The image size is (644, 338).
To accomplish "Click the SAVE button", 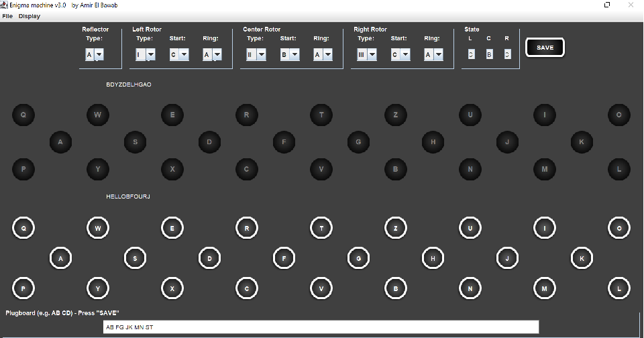I will (x=545, y=48).
